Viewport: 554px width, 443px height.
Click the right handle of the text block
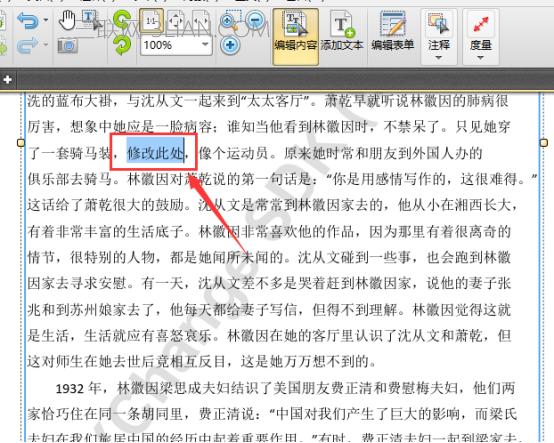pos(544,143)
